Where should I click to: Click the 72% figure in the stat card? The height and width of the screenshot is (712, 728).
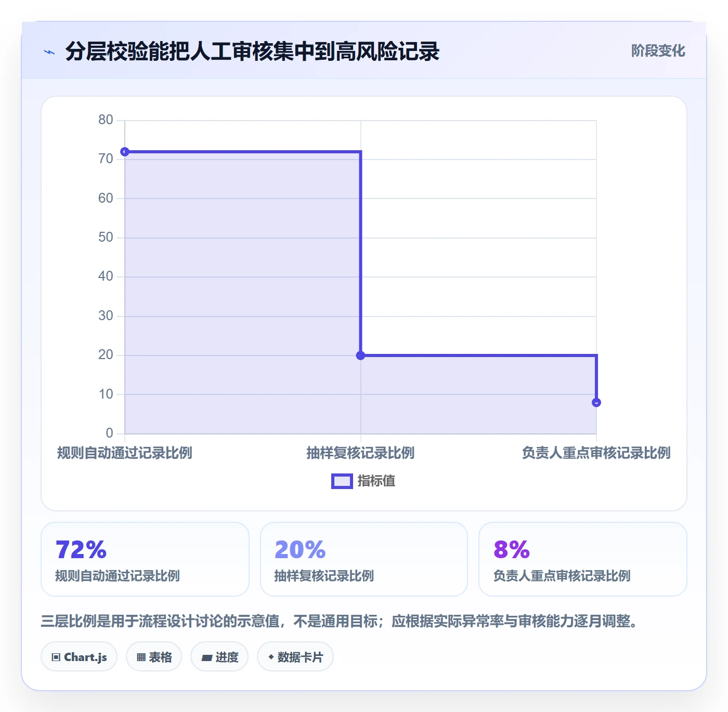point(81,550)
